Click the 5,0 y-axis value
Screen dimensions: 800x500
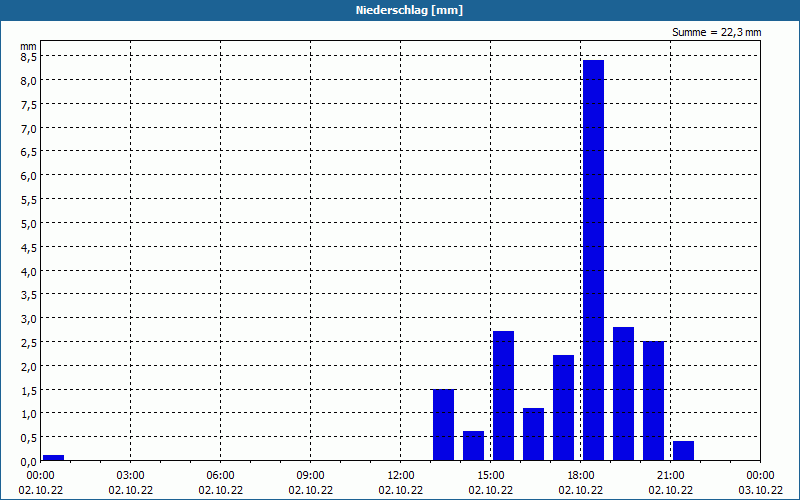(x=29, y=223)
